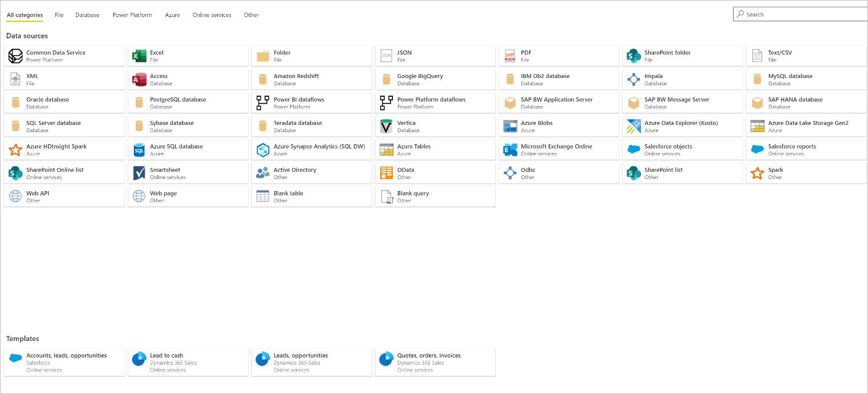Choose the Vertica database icon
Viewport: 868px width, 394px height.
(386, 127)
